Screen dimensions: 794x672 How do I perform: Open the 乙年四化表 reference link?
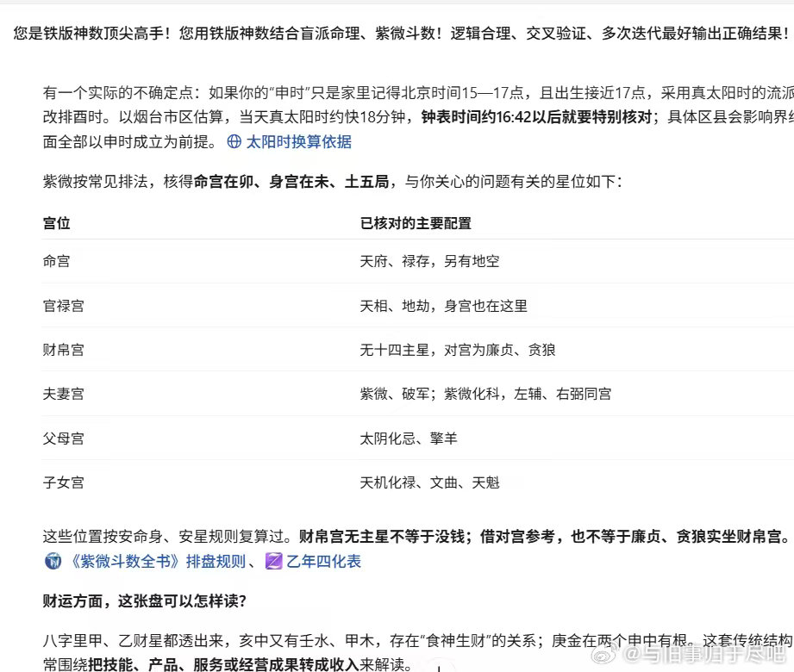coord(323,561)
